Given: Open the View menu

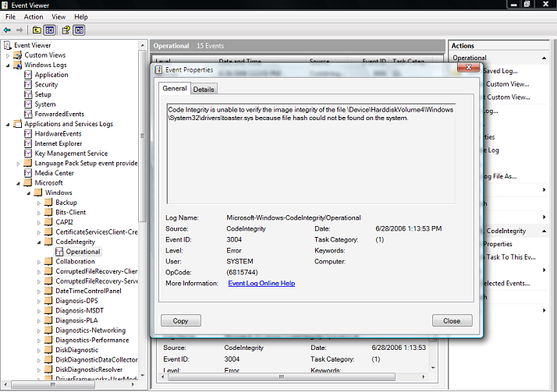Looking at the screenshot, I should coord(59,17).
